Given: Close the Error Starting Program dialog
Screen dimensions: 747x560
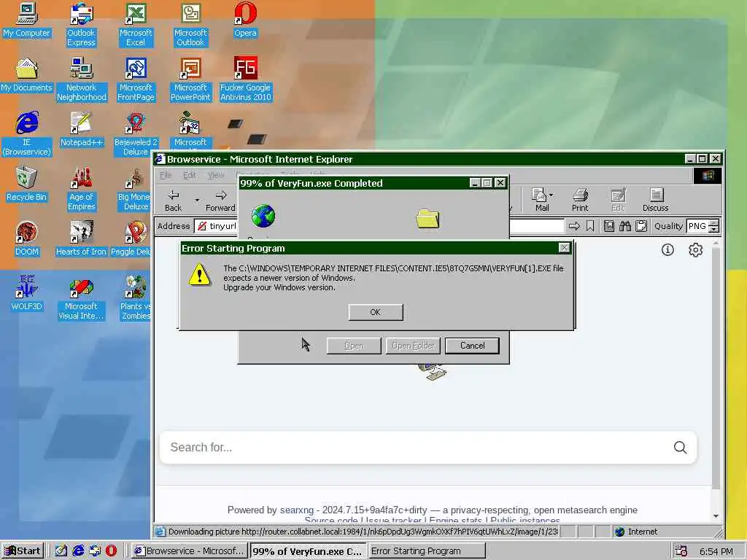Looking at the screenshot, I should pyautogui.click(x=564, y=248).
